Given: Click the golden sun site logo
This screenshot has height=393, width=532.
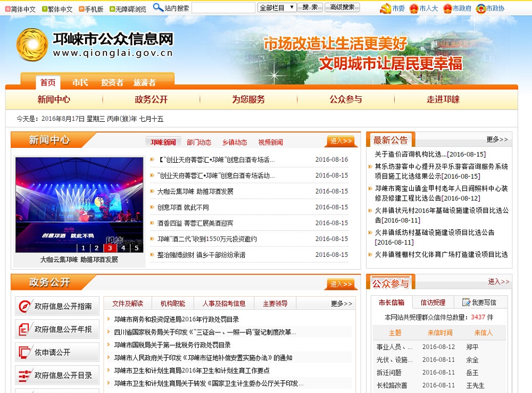Looking at the screenshot, I should pos(32,45).
